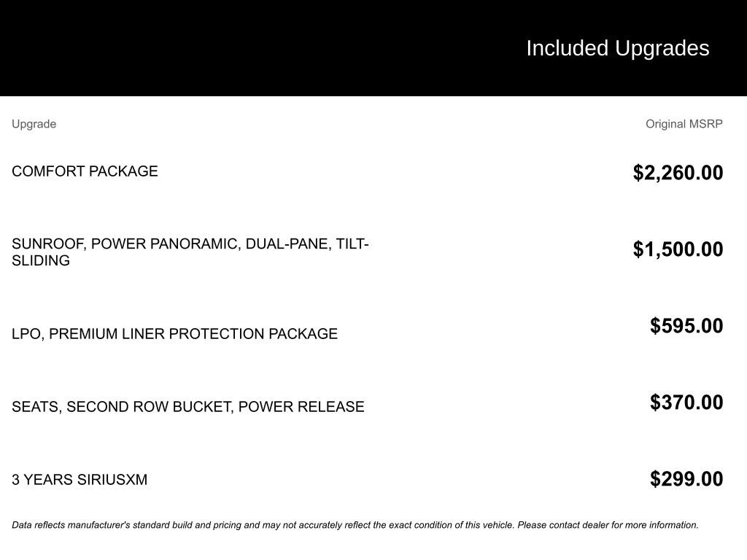Select the Upgrade column header
The image size is (747, 560).
coord(34,124)
